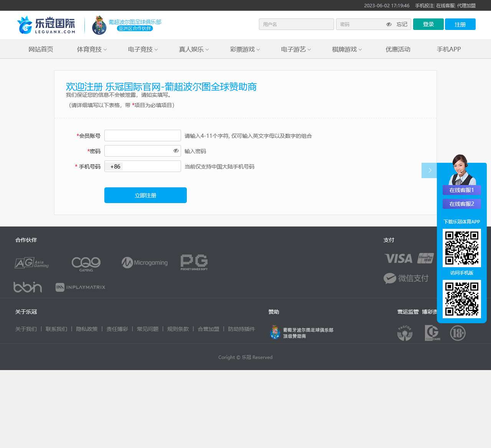Open 关于我们 footer link
The height and width of the screenshot is (448, 491).
(x=26, y=329)
